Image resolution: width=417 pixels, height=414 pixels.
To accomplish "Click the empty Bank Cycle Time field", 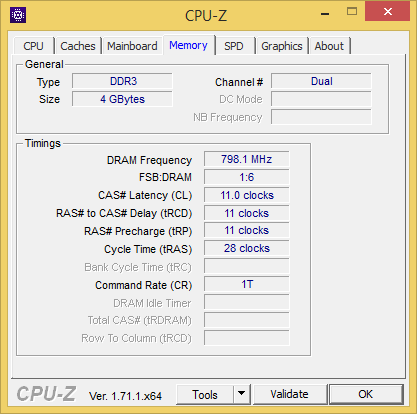I will [247, 266].
